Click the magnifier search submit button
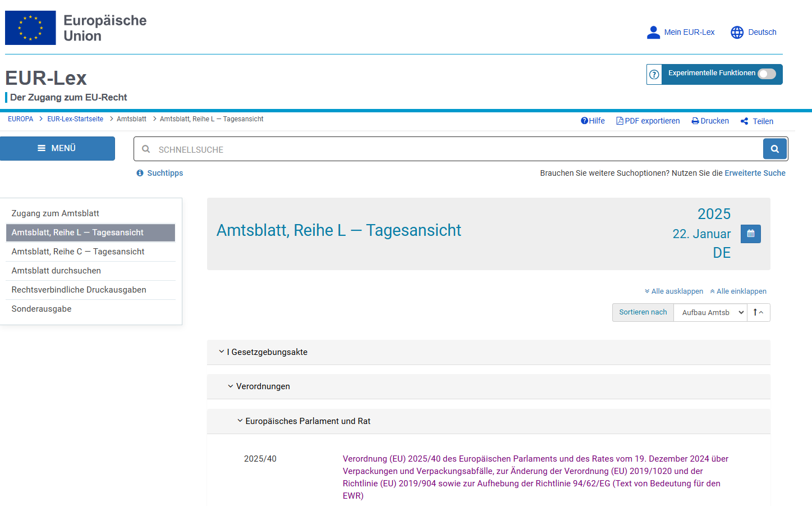812x506 pixels. coord(774,149)
